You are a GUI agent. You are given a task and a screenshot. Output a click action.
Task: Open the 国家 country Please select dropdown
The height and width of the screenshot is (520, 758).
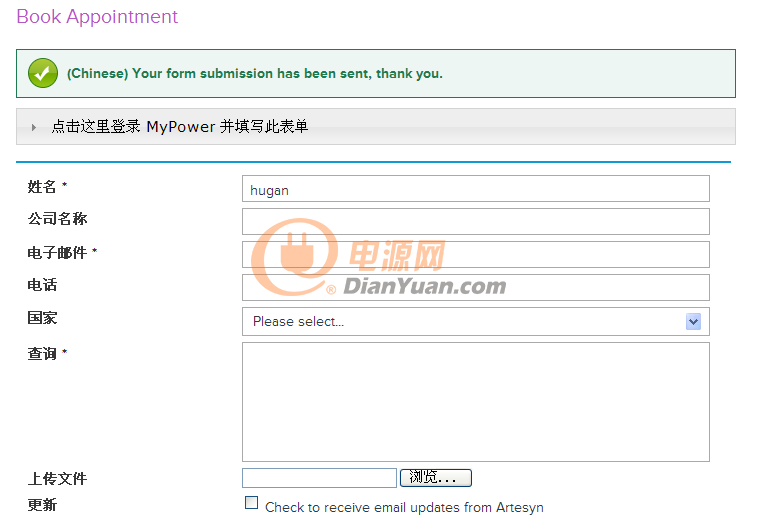476,321
